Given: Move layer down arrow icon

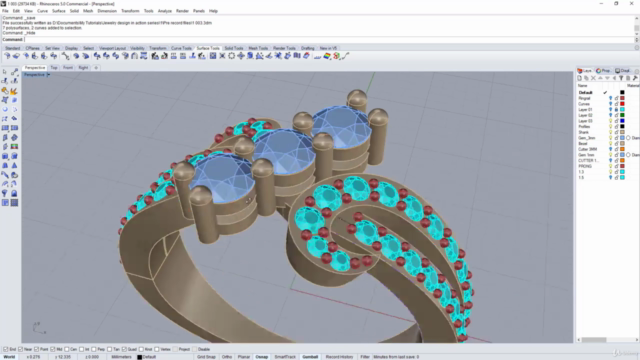Looking at the screenshot, I should tap(607, 78).
